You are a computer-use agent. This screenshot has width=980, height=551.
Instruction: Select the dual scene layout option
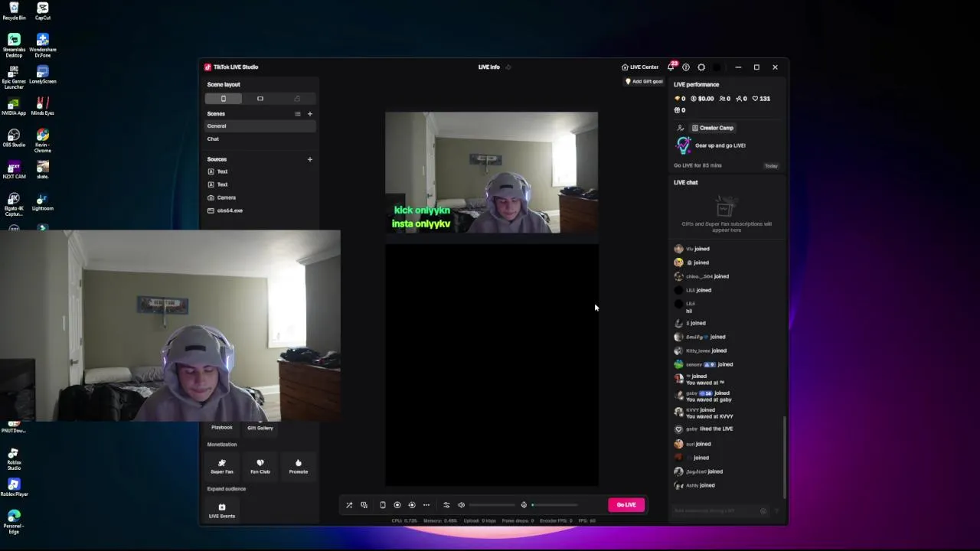pyautogui.click(x=297, y=99)
